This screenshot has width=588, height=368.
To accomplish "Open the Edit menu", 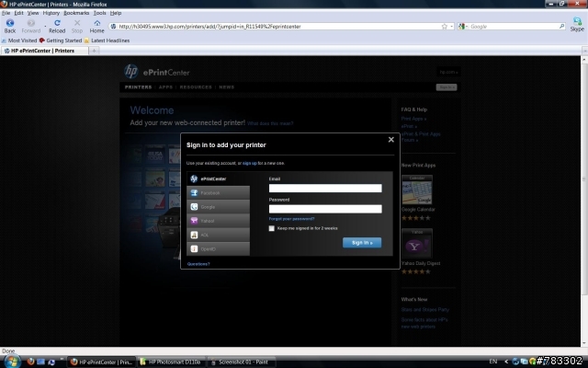I will [18, 13].
